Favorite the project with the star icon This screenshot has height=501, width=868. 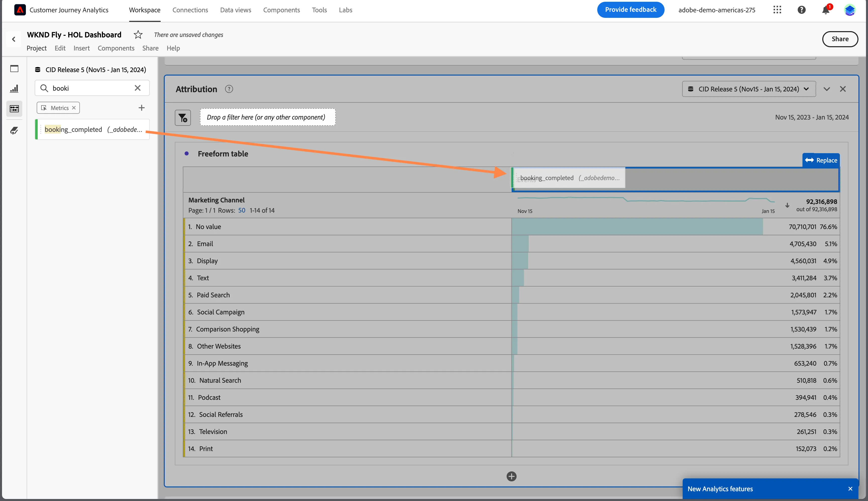click(138, 35)
